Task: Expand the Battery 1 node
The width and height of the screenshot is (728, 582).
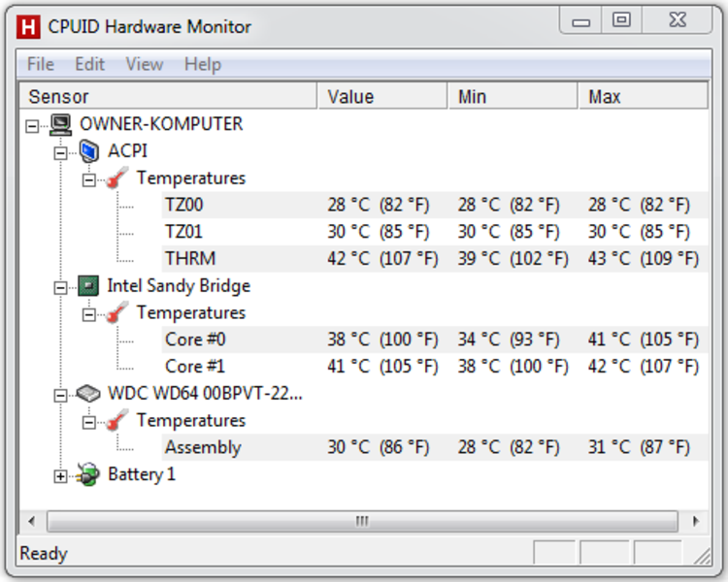Action: [60, 476]
